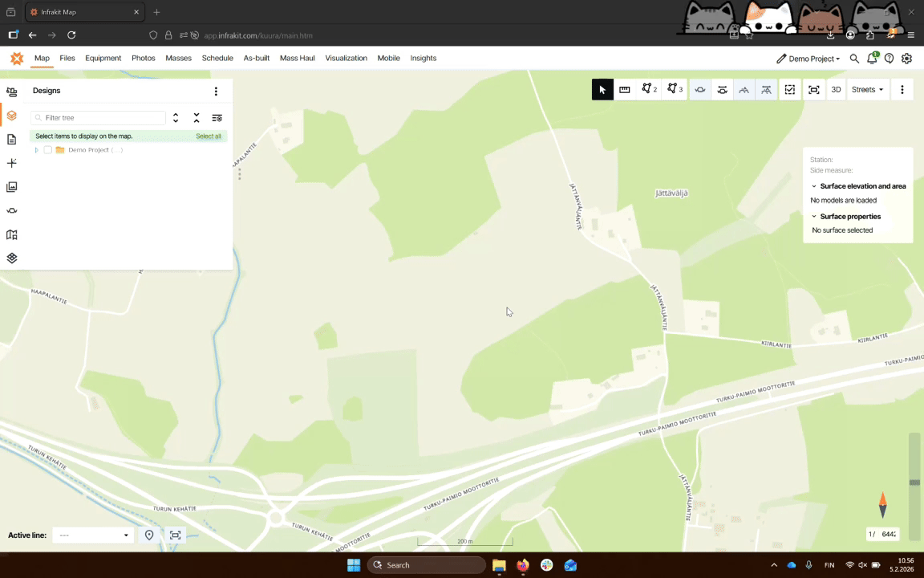Open the tree settings list icon

(x=217, y=118)
